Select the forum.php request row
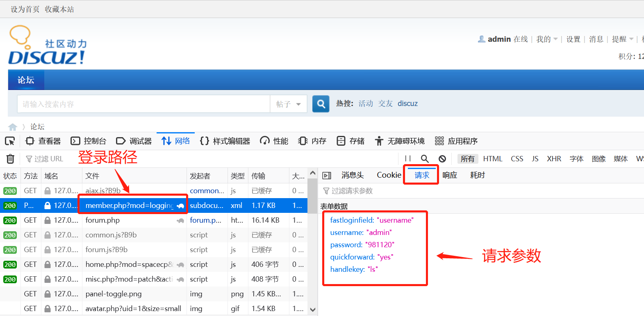 pos(154,220)
